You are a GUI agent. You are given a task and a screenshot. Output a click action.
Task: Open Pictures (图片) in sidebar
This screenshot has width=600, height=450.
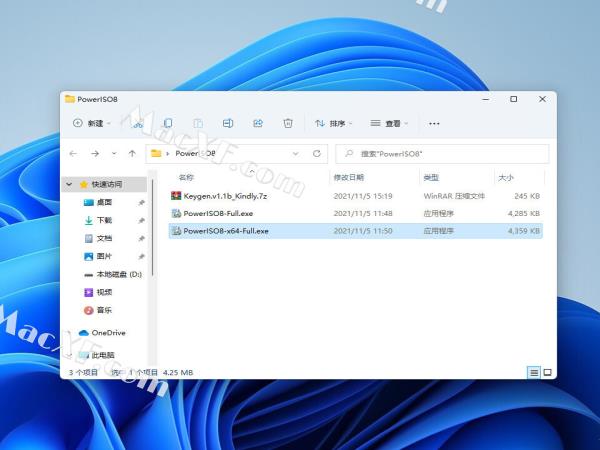click(x=104, y=256)
